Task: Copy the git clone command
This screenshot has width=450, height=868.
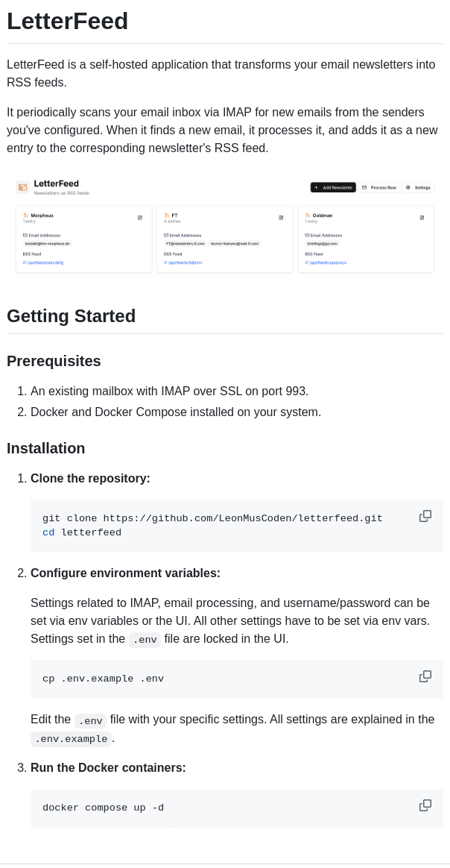Action: (x=425, y=516)
